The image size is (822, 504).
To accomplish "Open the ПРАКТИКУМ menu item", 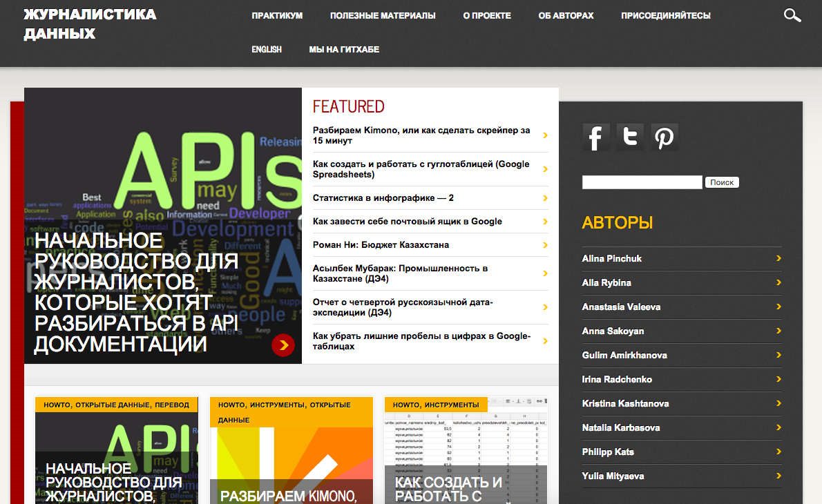I will pyautogui.click(x=277, y=16).
